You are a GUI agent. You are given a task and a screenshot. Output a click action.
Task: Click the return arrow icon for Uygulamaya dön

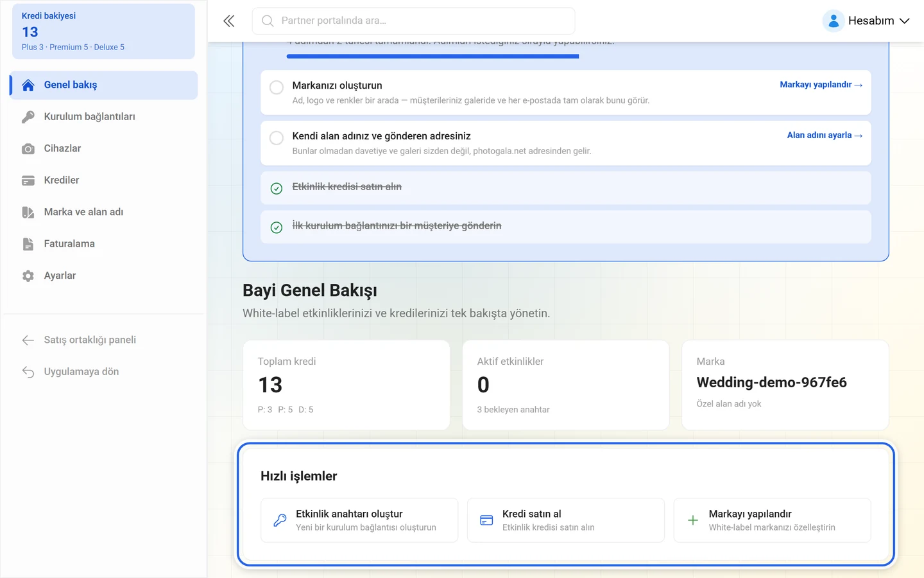(28, 372)
